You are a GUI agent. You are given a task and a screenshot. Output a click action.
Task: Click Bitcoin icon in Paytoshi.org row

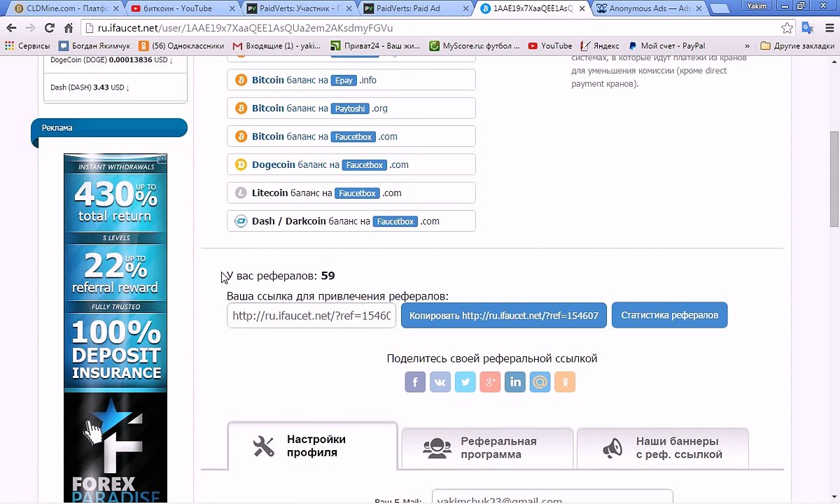pyautogui.click(x=241, y=108)
